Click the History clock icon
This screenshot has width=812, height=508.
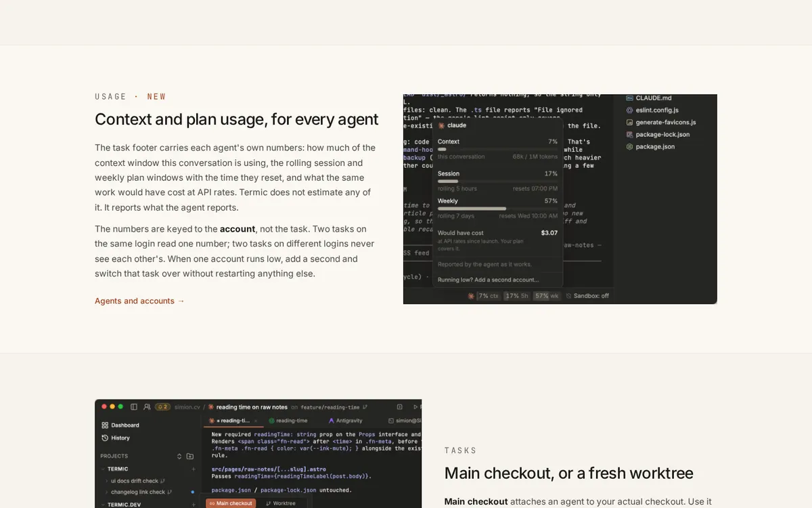coord(105,438)
